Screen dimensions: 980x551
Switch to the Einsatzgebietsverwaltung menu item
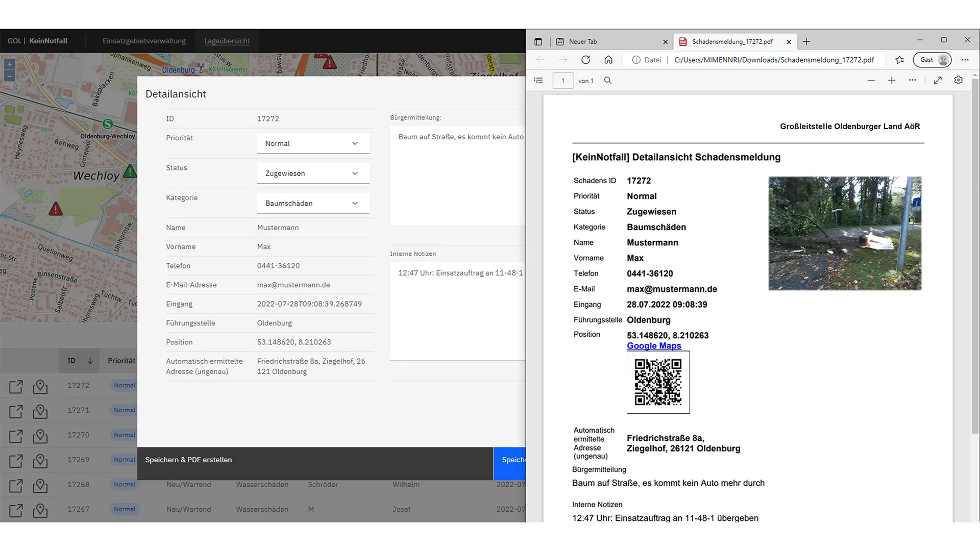point(144,41)
